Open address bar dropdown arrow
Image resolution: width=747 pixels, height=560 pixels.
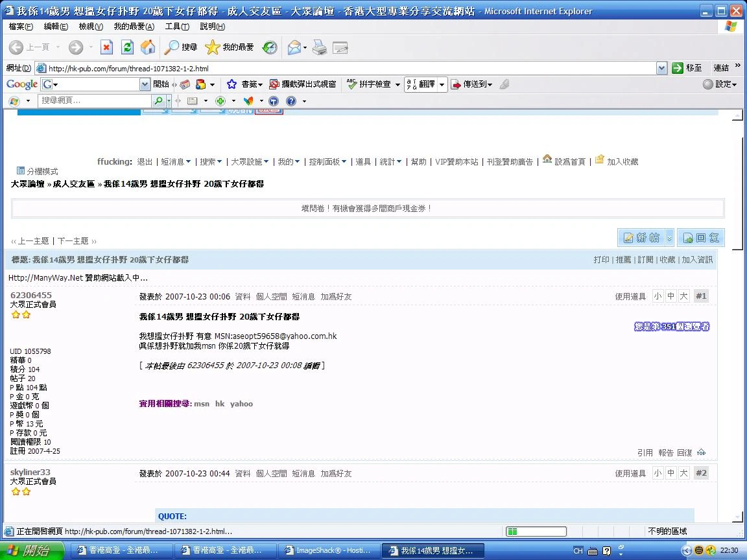(661, 68)
